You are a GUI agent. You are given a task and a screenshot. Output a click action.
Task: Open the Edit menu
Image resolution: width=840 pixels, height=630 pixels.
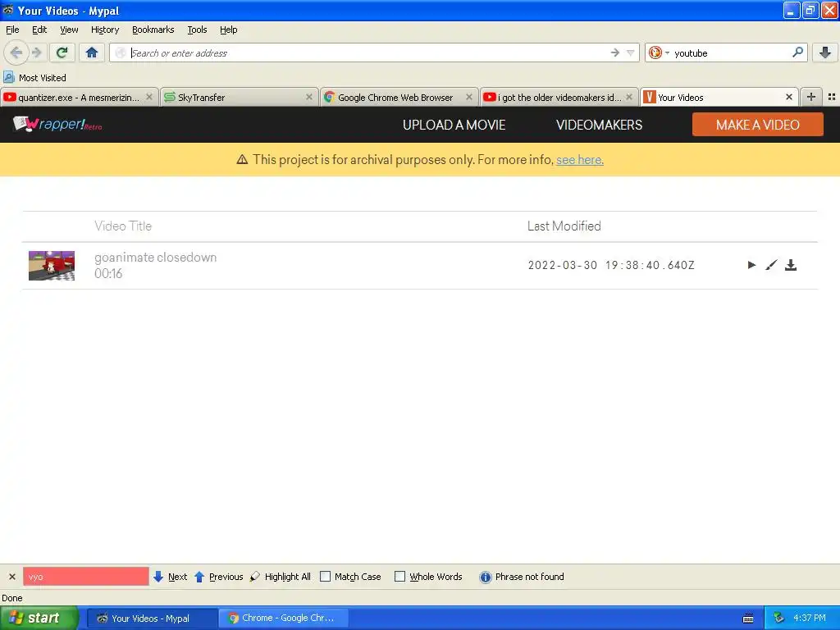(39, 30)
